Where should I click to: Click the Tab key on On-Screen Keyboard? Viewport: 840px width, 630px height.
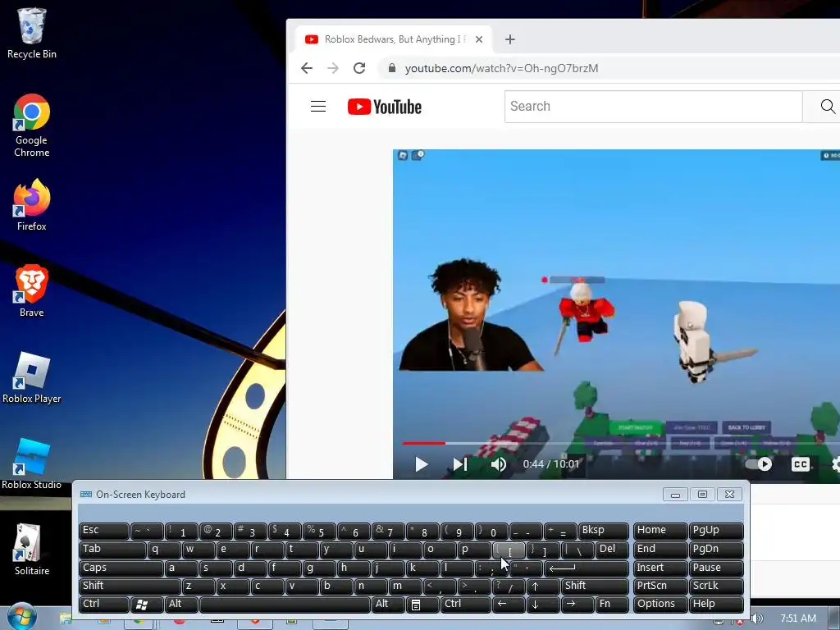point(112,549)
